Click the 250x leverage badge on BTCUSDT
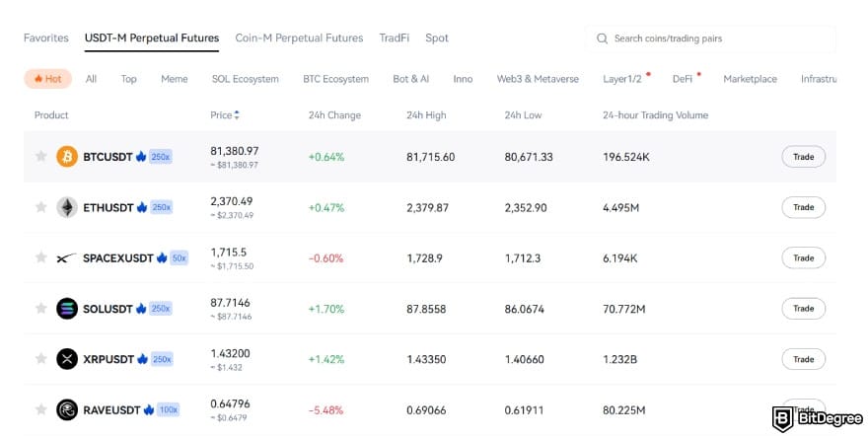This screenshot has height=438, width=868. pyautogui.click(x=161, y=157)
